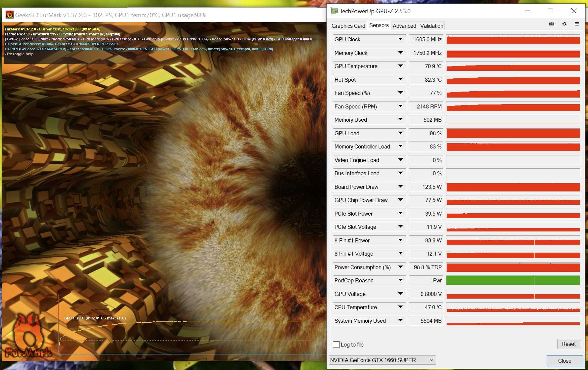Image resolution: width=588 pixels, height=370 pixels.
Task: Click the CPU Temperature history graph
Action: pyautogui.click(x=513, y=307)
